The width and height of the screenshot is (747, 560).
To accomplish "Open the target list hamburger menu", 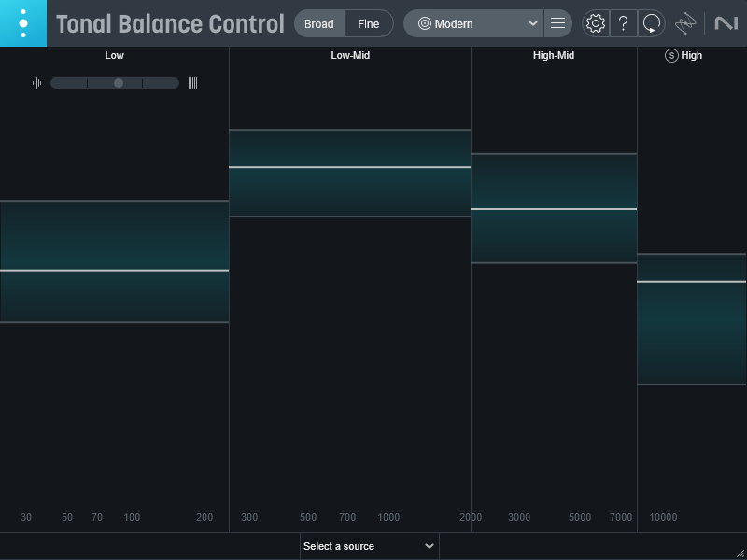I will point(557,23).
